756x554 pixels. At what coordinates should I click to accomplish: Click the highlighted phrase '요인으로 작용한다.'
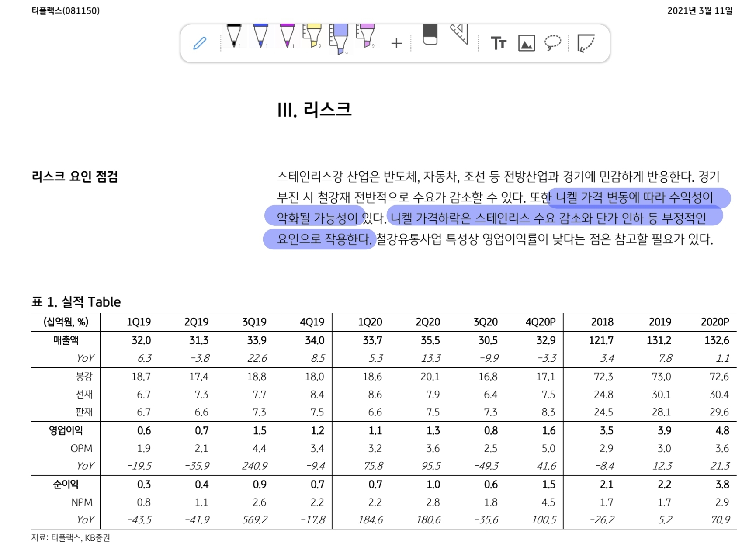[x=325, y=239]
